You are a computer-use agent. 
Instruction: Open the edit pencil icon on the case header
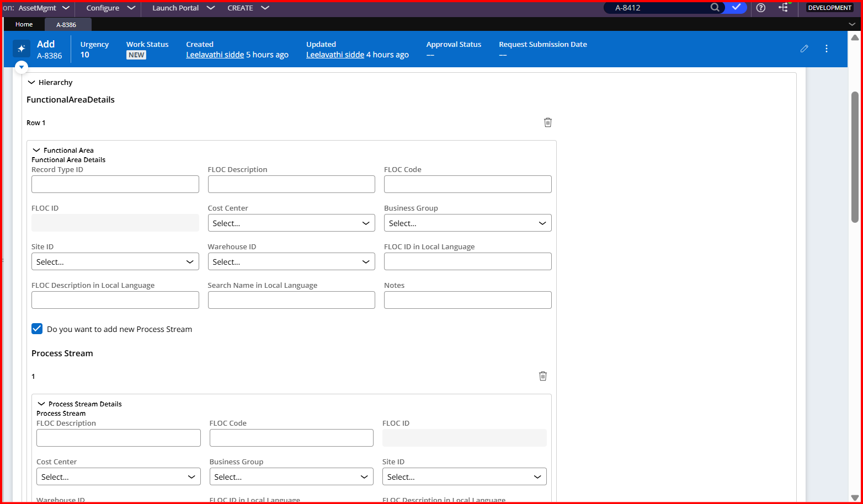click(x=804, y=49)
